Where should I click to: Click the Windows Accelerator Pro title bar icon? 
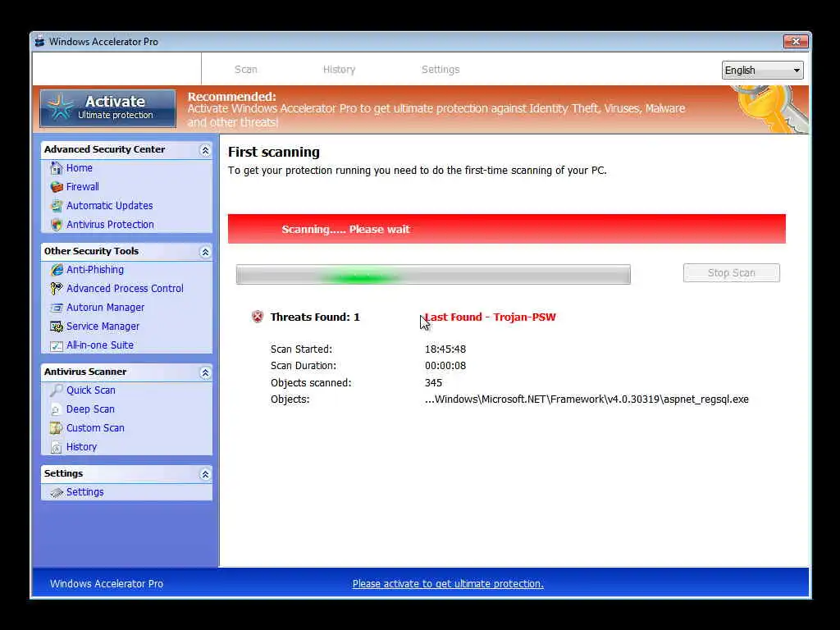39,41
